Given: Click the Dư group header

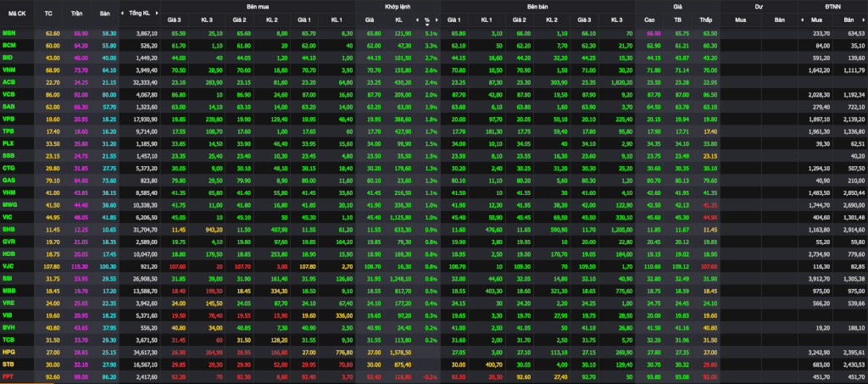Looking at the screenshot, I should pyautogui.click(x=759, y=6).
